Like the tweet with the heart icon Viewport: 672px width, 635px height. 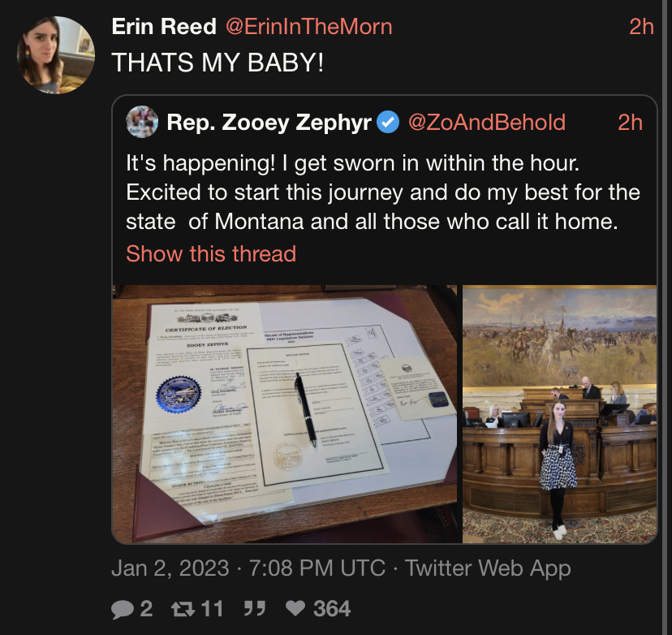(x=297, y=608)
